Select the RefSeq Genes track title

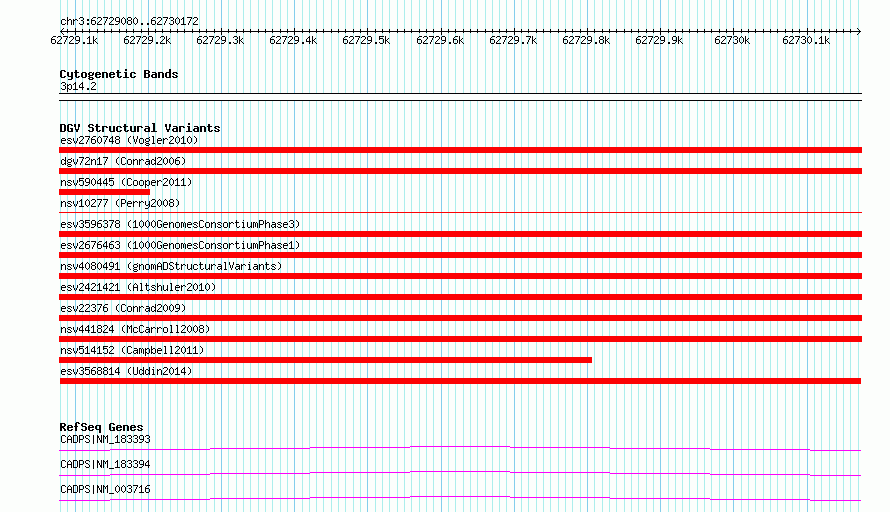pyautogui.click(x=102, y=427)
